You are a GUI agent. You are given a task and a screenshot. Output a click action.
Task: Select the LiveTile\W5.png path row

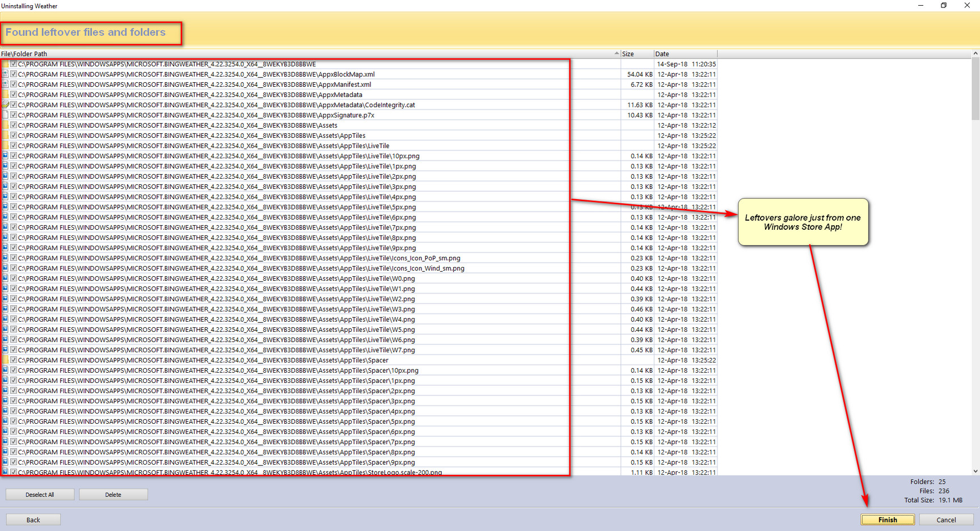(216, 330)
